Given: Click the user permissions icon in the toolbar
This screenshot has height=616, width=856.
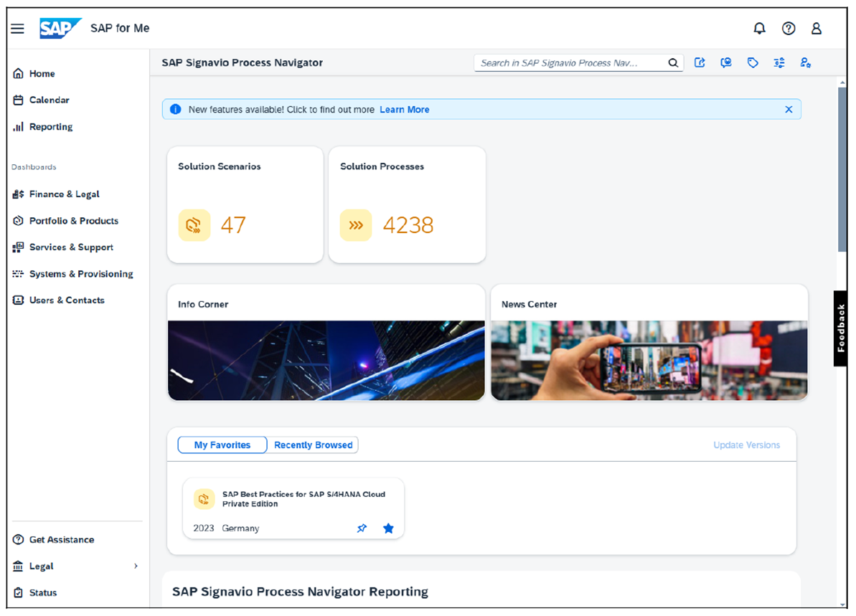Looking at the screenshot, I should point(806,62).
